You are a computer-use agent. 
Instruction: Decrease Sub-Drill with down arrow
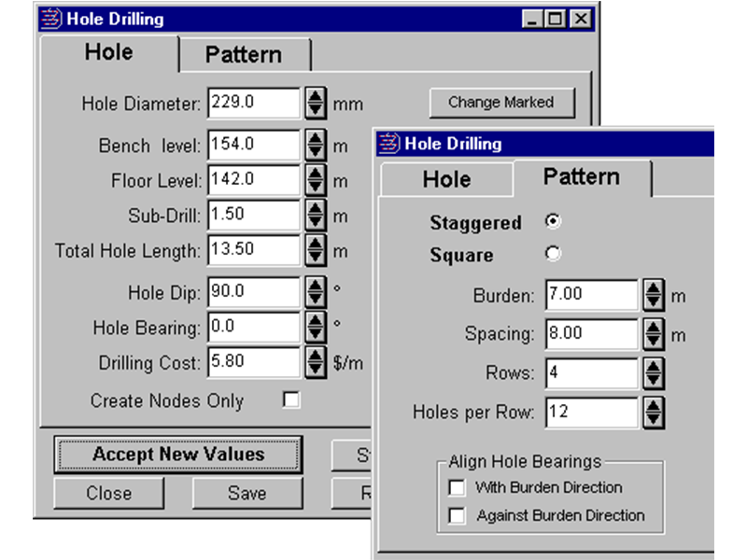(316, 222)
